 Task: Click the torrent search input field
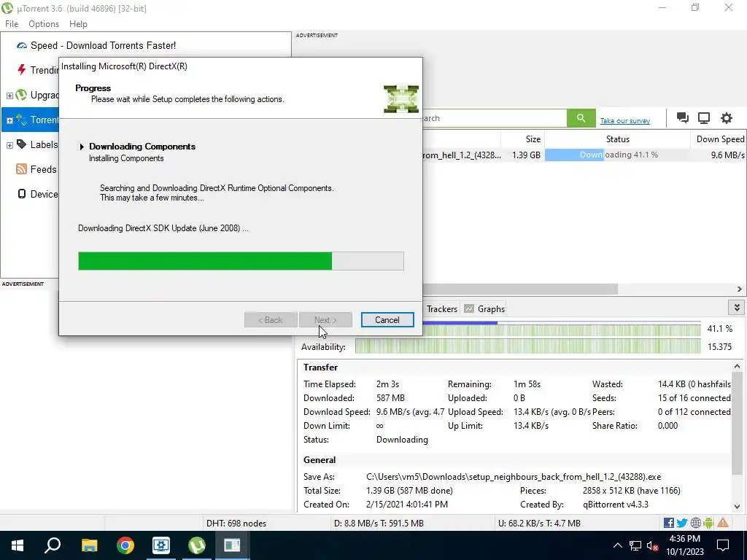click(x=495, y=118)
